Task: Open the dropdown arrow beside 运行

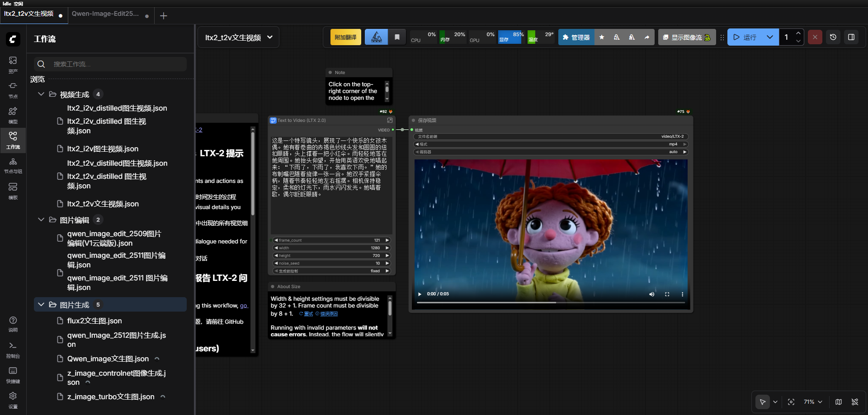Action: (x=769, y=37)
